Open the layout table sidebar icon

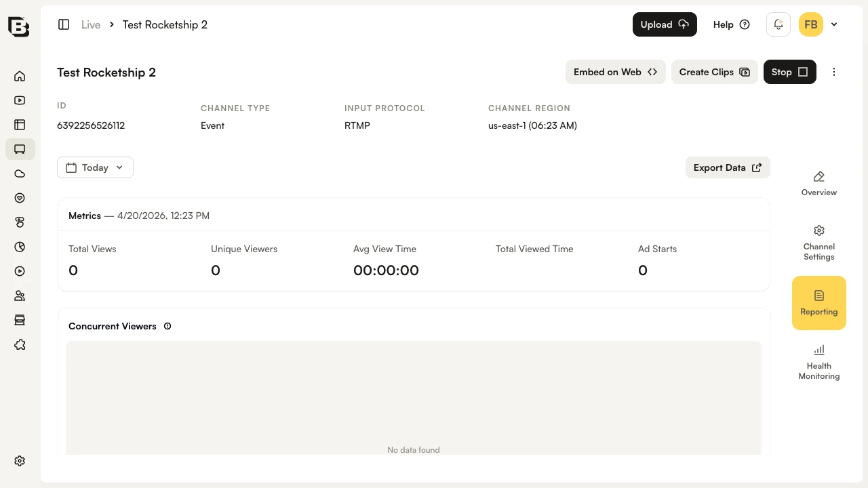[x=20, y=125]
